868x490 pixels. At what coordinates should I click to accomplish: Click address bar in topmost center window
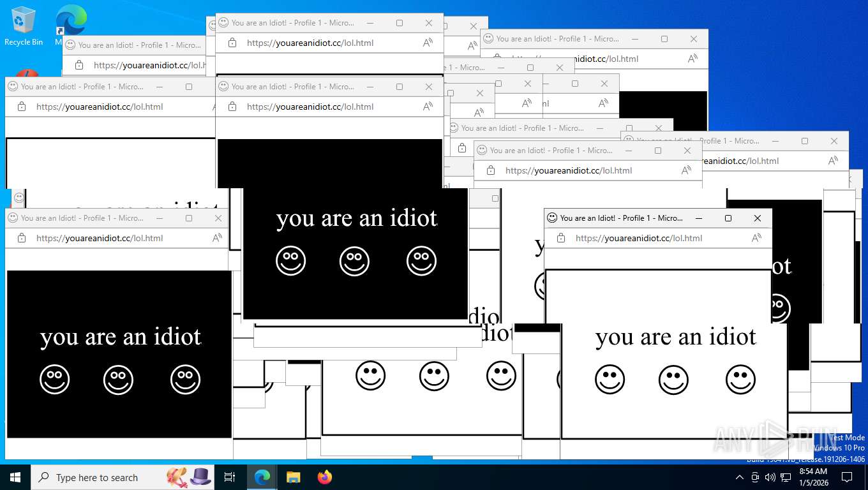(310, 43)
